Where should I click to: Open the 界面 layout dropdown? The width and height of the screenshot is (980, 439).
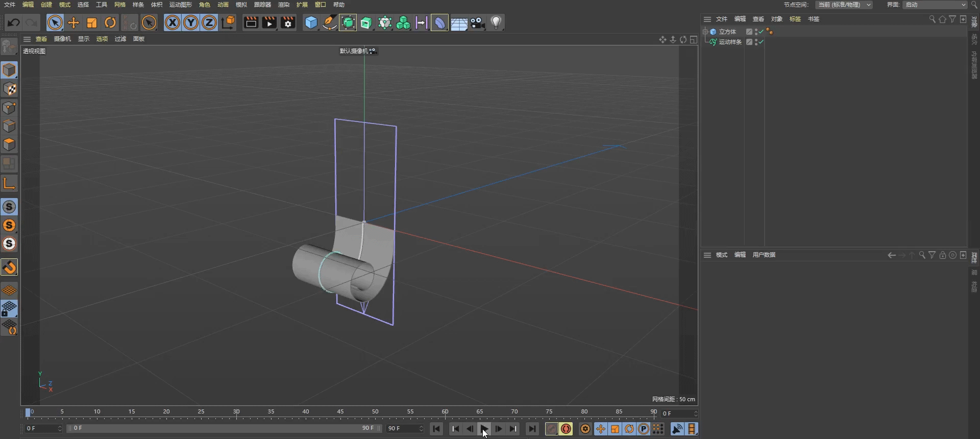coord(935,5)
